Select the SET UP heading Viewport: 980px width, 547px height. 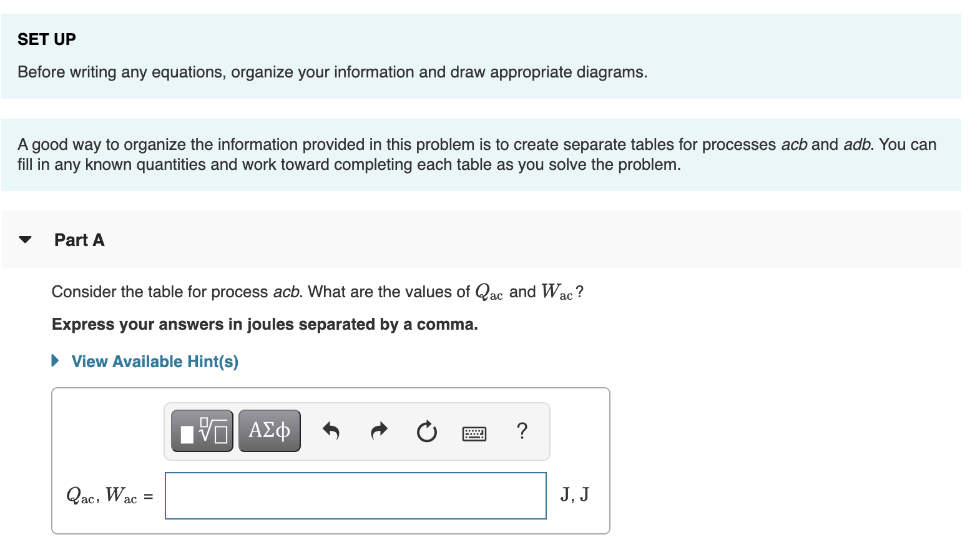point(47,39)
